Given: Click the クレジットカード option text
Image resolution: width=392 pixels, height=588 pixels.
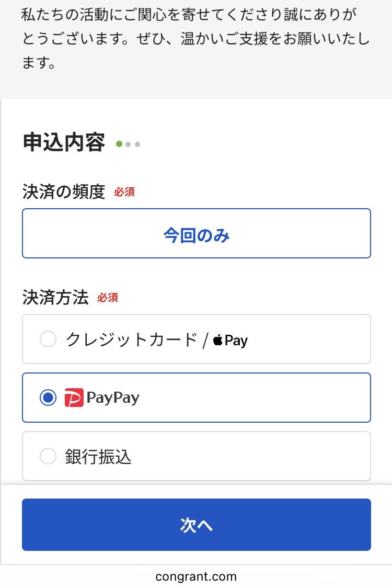Looking at the screenshot, I should [x=131, y=340].
